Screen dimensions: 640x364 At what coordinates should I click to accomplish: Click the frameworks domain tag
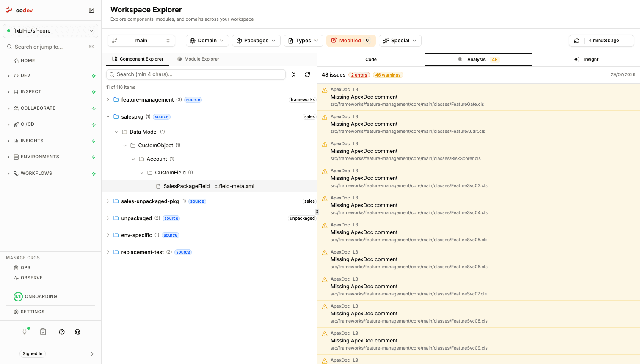click(303, 100)
